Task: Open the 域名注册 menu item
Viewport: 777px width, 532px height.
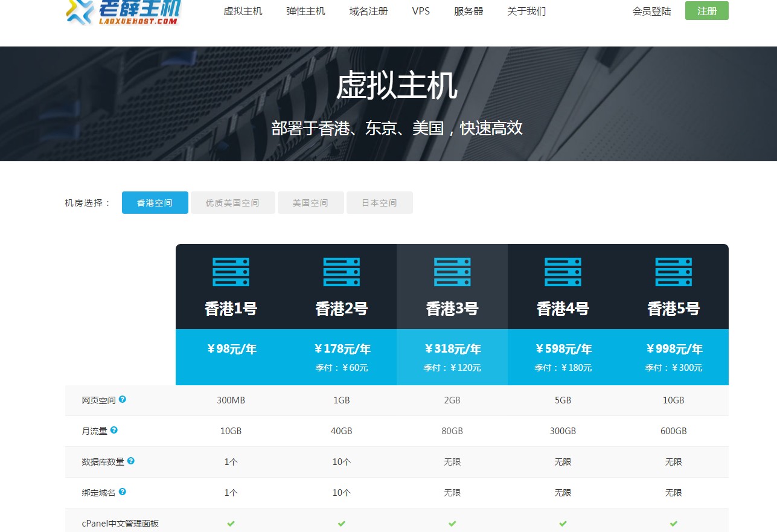Action: coord(368,11)
